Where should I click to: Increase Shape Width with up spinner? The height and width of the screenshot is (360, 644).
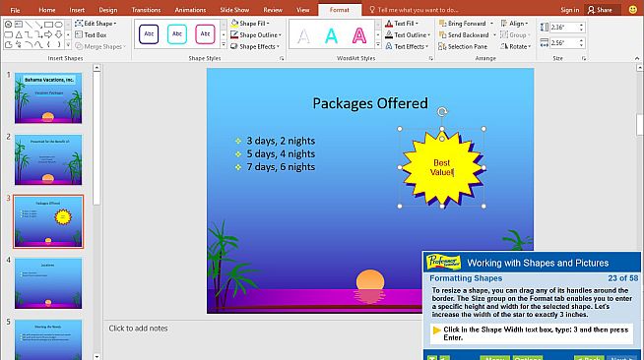click(x=581, y=40)
